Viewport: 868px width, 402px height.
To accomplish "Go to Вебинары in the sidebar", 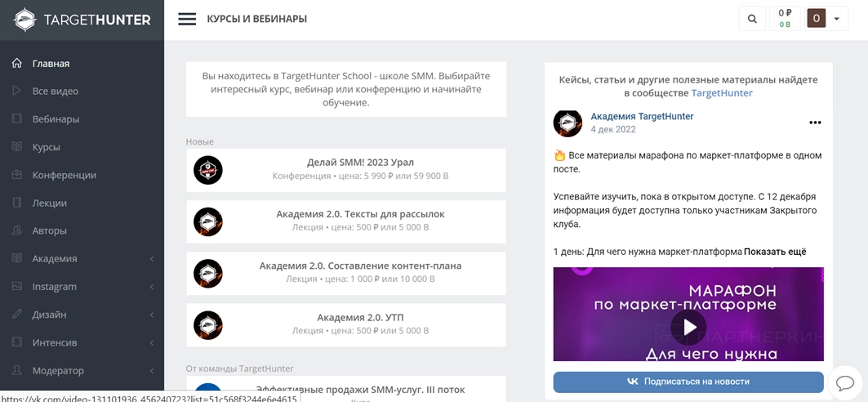I will click(x=56, y=119).
